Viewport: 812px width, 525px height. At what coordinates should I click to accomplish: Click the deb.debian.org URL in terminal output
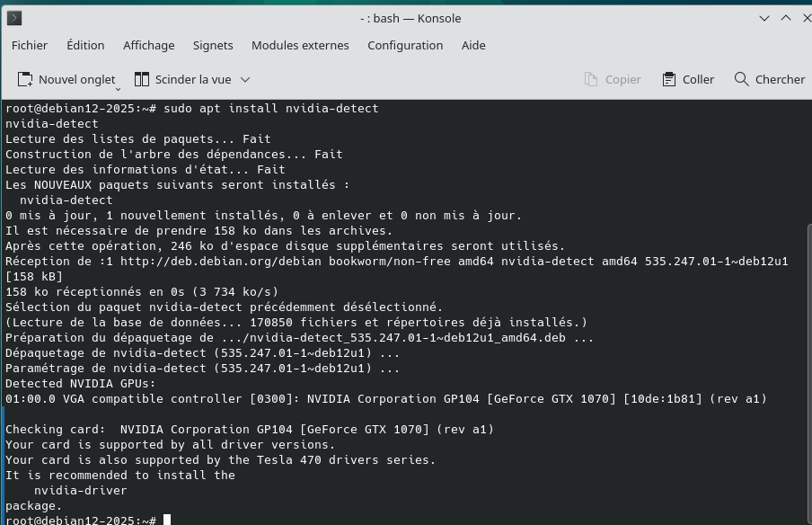point(221,262)
